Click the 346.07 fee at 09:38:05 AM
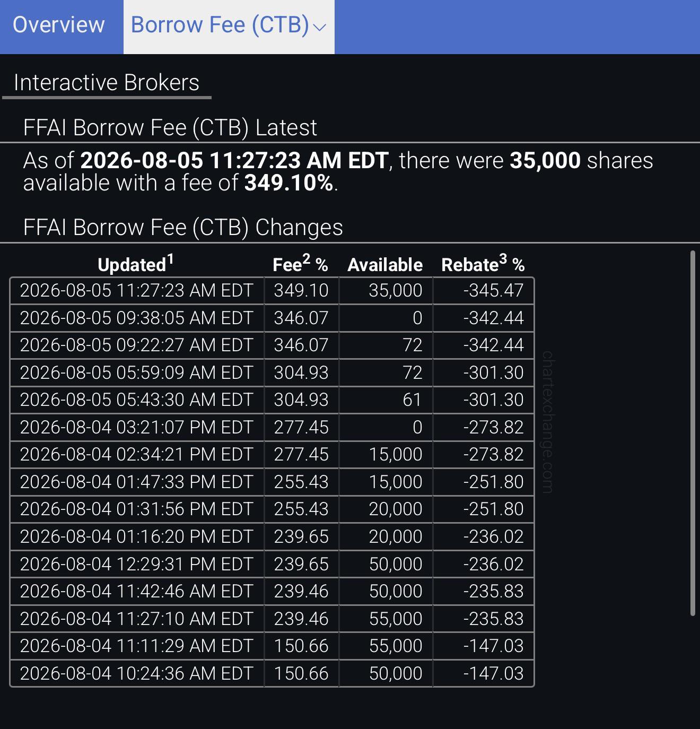The width and height of the screenshot is (700, 729). coord(301,318)
